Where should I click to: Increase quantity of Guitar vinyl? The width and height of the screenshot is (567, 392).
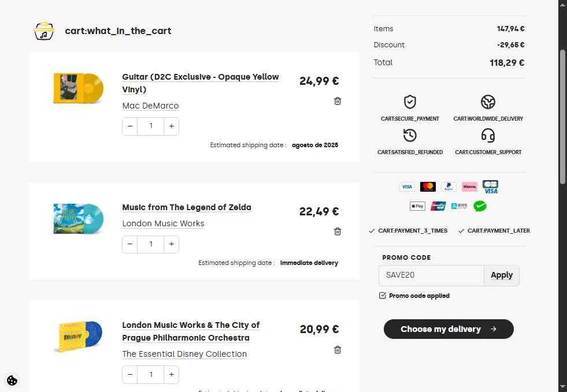pos(172,126)
